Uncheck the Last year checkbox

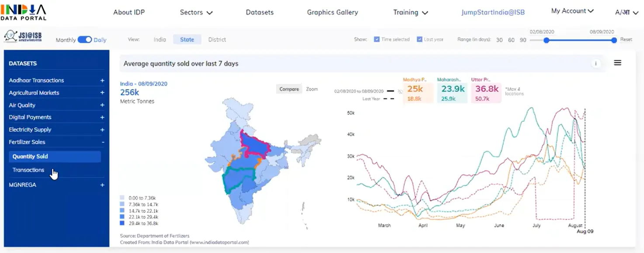coord(420,39)
